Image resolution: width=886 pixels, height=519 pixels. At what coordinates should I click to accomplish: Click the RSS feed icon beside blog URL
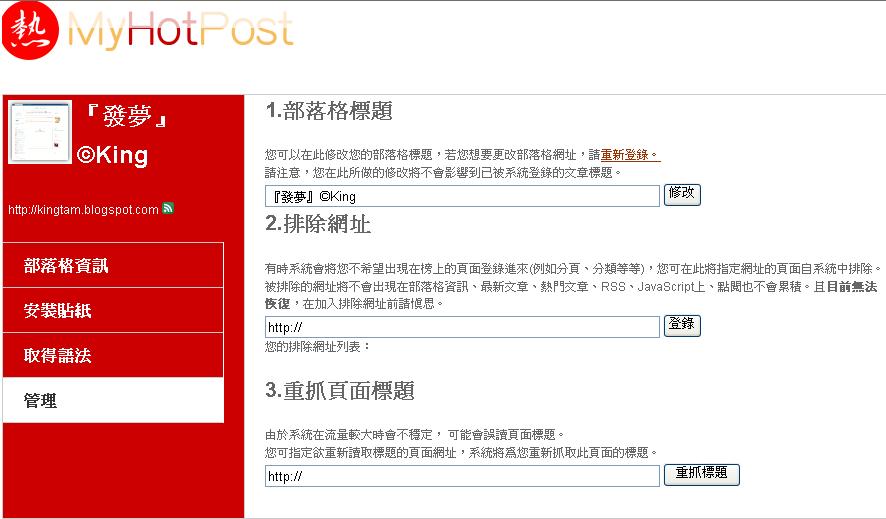pyautogui.click(x=168, y=208)
